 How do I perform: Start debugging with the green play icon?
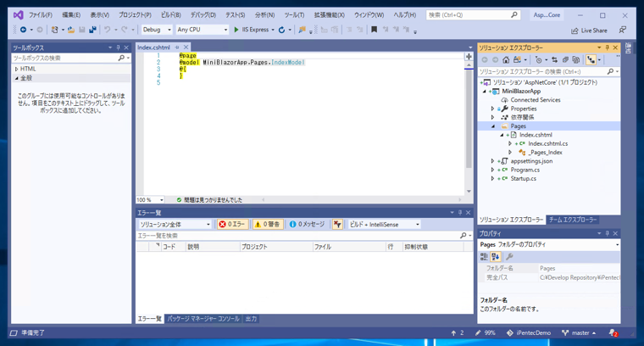236,30
